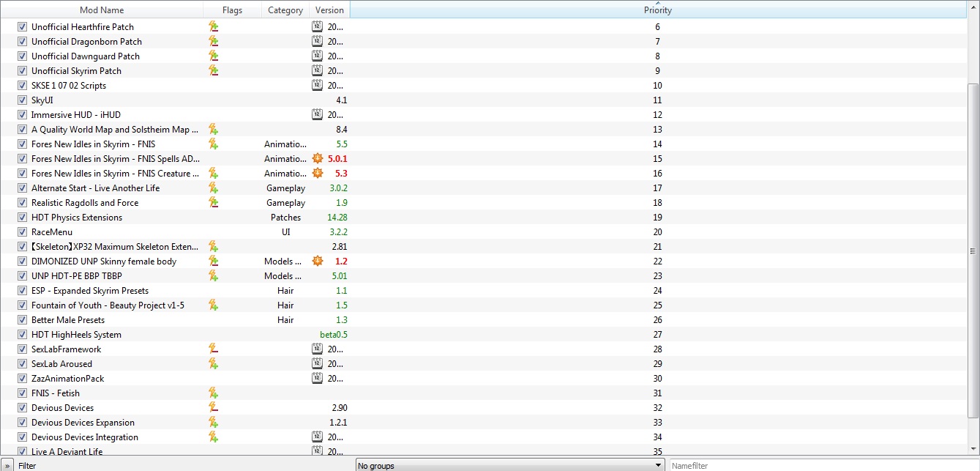The width and height of the screenshot is (980, 471).
Task: Open the No groups dropdown
Action: (x=510, y=465)
